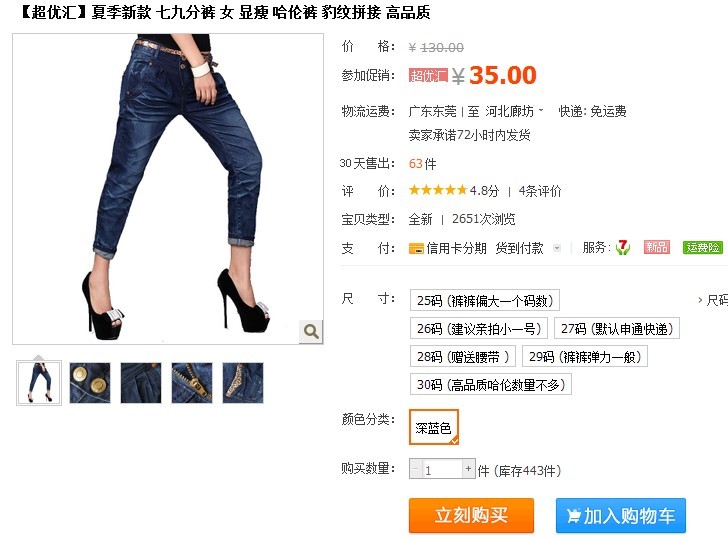
Task: Click the 7-day return service icon
Action: pyautogui.click(x=623, y=247)
